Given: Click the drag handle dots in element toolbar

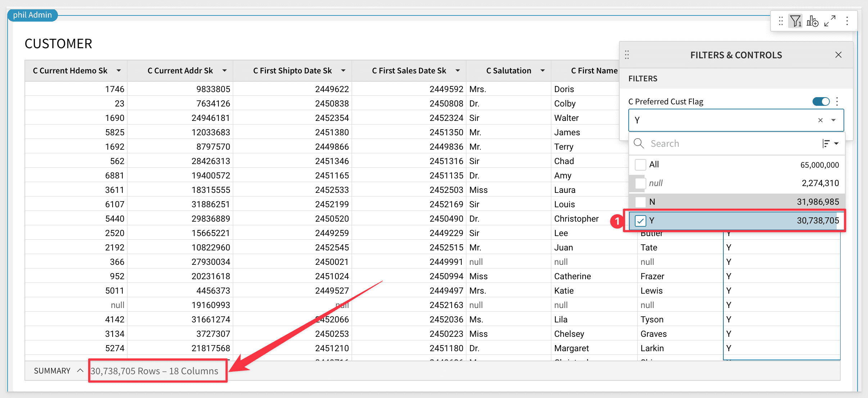Looking at the screenshot, I should click(x=781, y=21).
